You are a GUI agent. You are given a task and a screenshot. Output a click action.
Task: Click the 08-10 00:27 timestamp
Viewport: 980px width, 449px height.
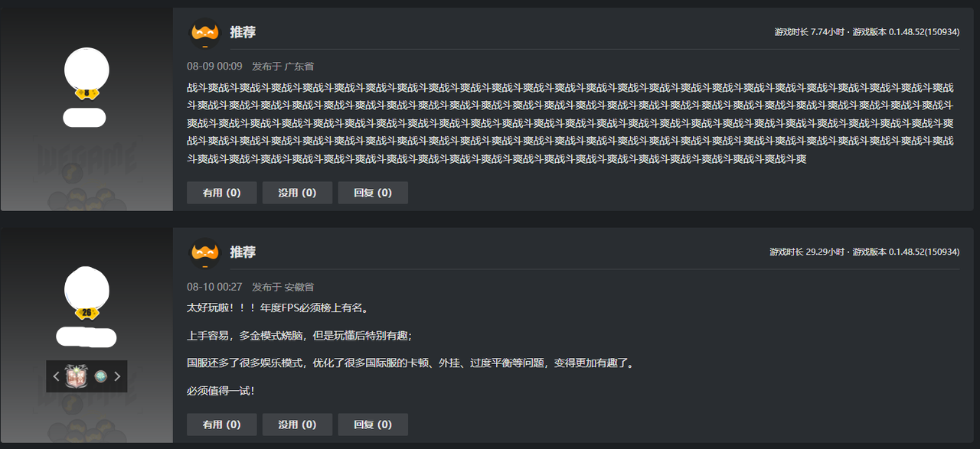[214, 287]
